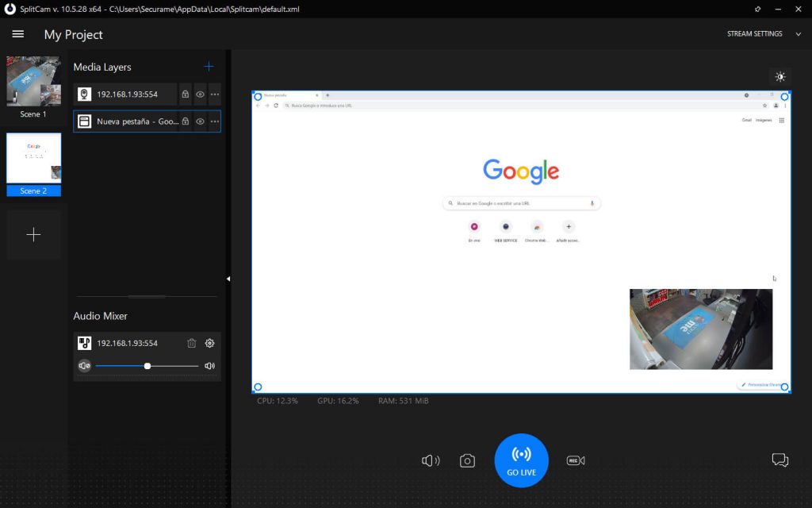Switch to Scene 1 thumbnail
The height and width of the screenshot is (508, 812).
click(33, 82)
